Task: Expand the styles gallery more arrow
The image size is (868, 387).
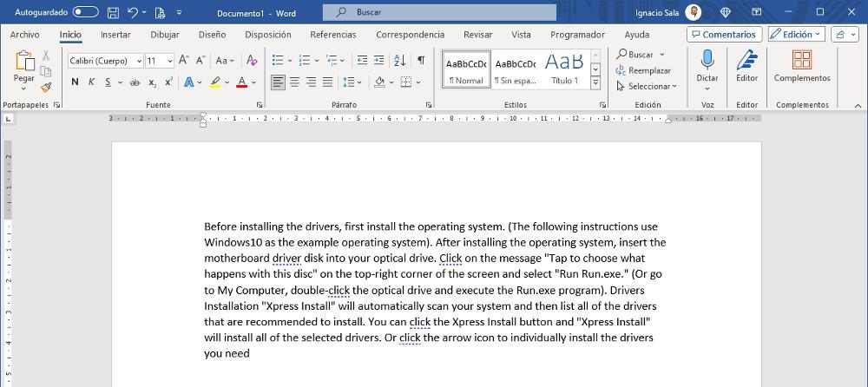Action: pyautogui.click(x=595, y=83)
